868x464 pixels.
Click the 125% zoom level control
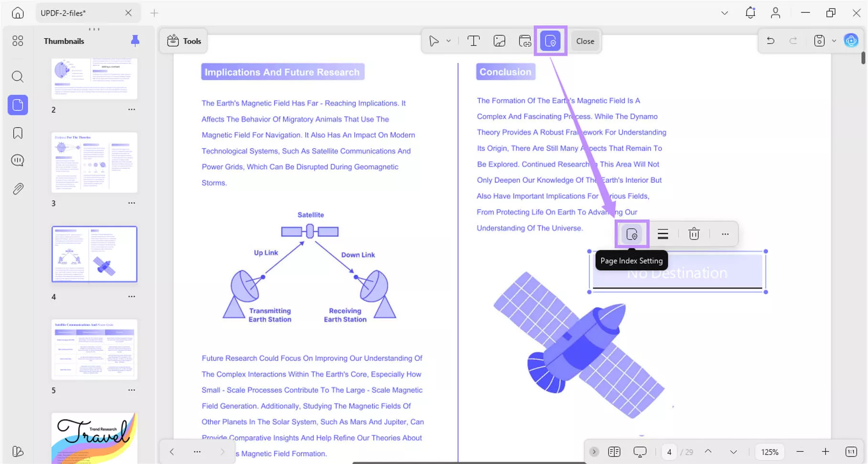(769, 451)
